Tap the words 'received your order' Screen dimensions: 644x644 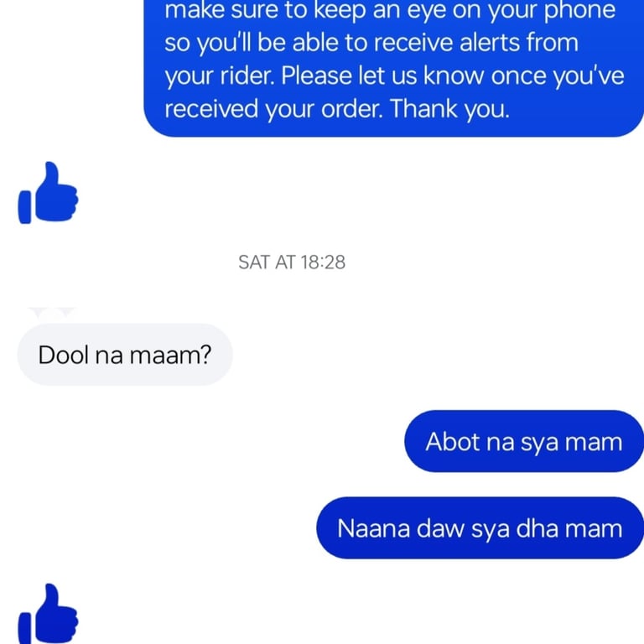(273, 109)
